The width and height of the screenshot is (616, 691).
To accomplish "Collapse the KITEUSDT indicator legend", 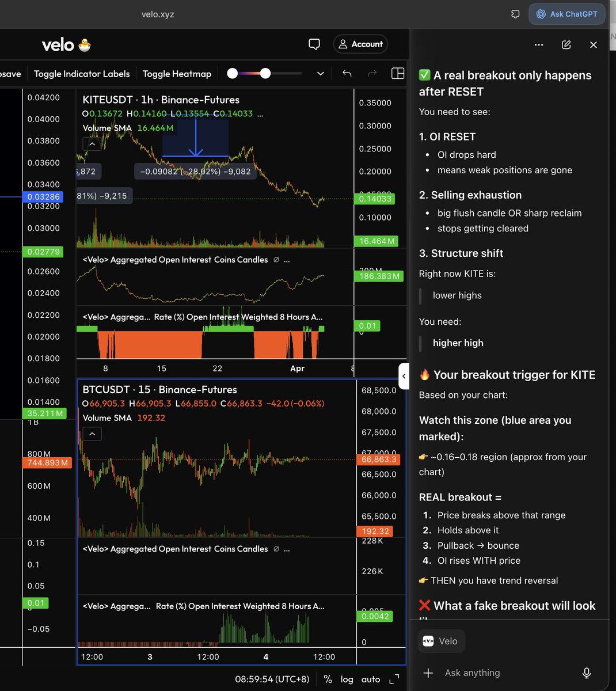I will pyautogui.click(x=92, y=144).
